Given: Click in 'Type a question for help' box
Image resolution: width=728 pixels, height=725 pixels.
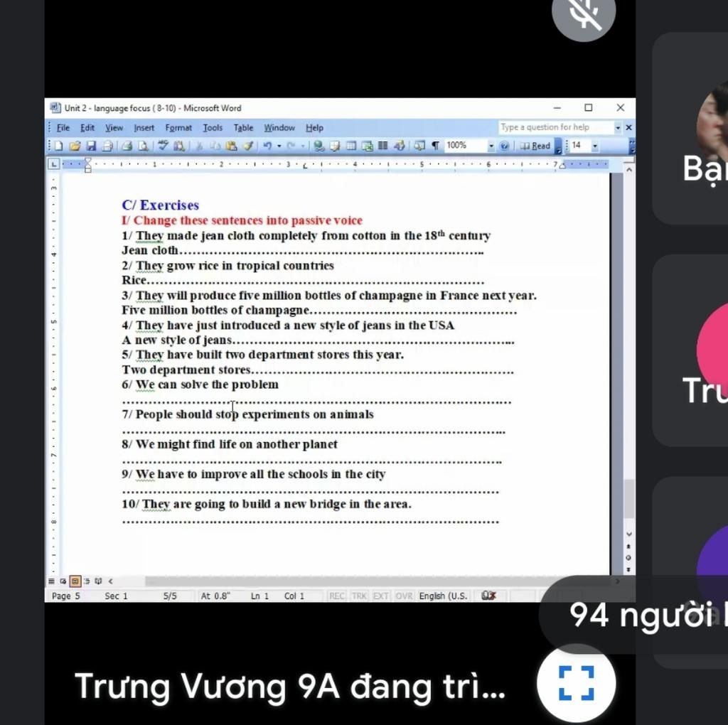Looking at the screenshot, I should [556, 128].
